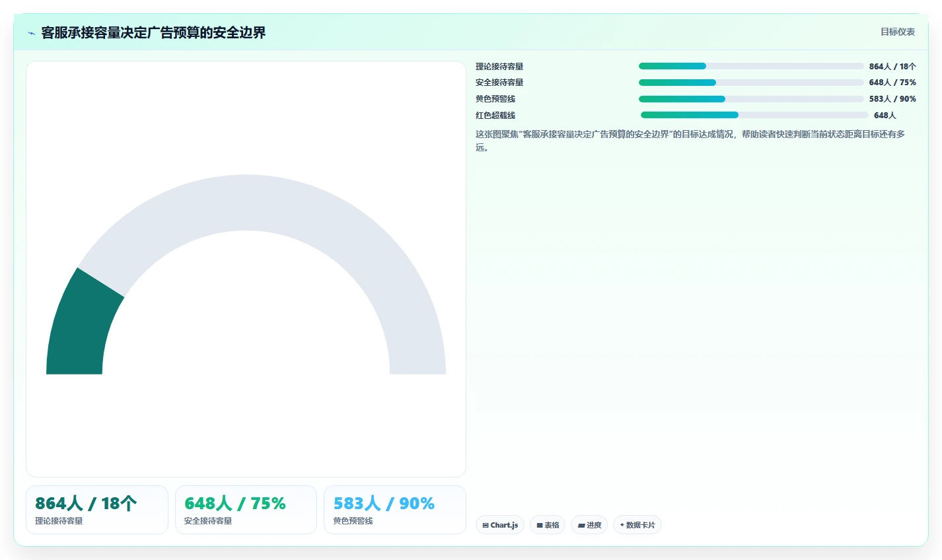This screenshot has width=942, height=560.
Task: Click the 理论接待容量 row label in the progress list
Action: point(499,66)
